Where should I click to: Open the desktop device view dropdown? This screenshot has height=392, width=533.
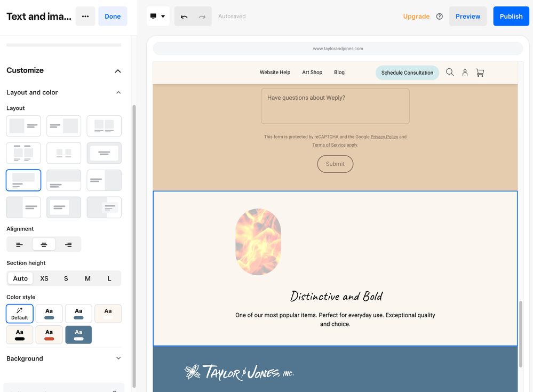tap(158, 17)
